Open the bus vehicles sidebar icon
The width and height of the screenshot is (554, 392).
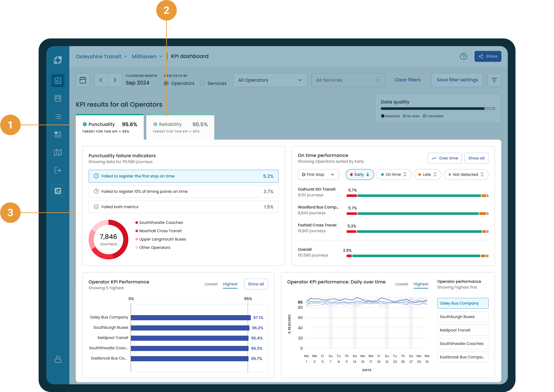58,98
